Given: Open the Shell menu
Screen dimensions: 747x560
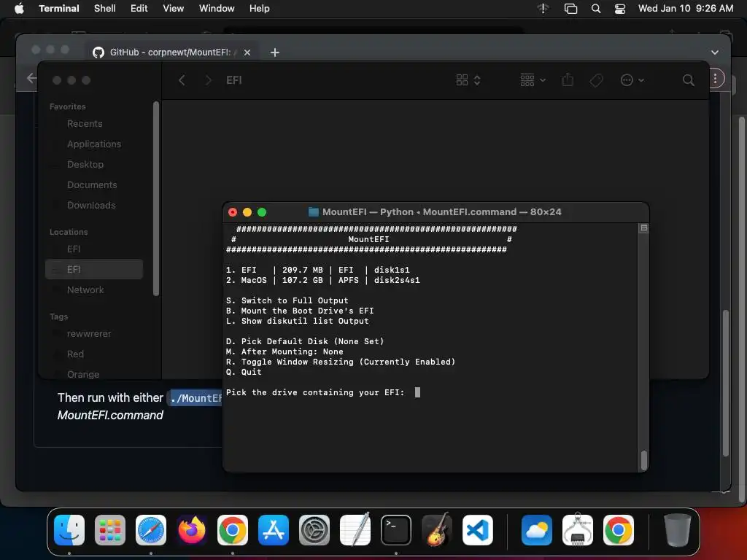Looking at the screenshot, I should coord(105,9).
